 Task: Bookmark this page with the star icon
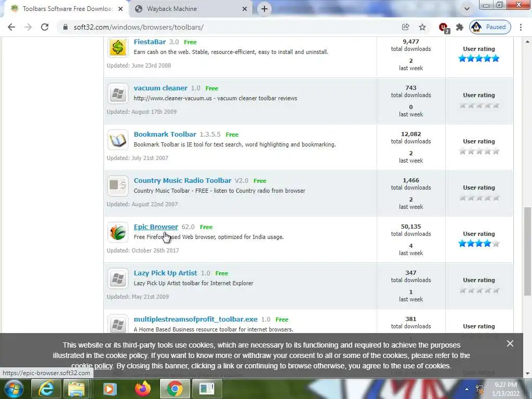(x=422, y=27)
